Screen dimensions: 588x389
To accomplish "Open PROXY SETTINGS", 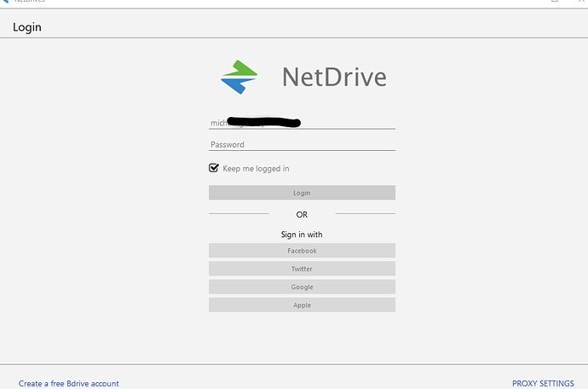I will point(543,383).
